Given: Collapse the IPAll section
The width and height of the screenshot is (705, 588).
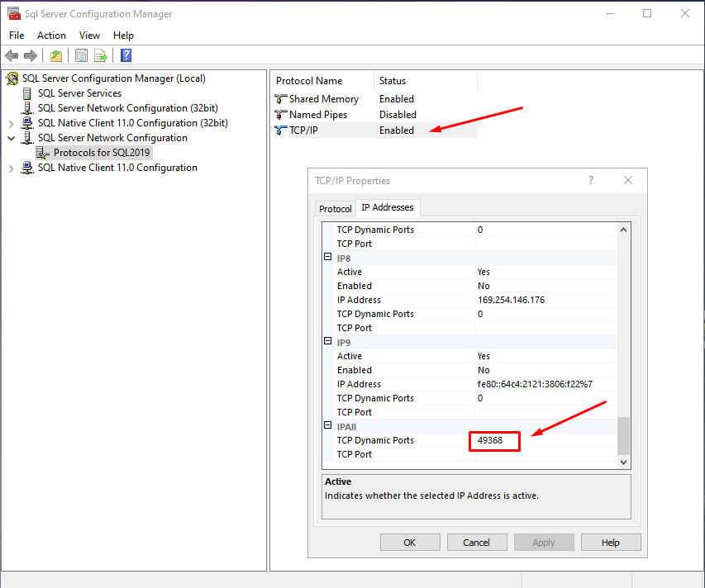Looking at the screenshot, I should point(327,426).
